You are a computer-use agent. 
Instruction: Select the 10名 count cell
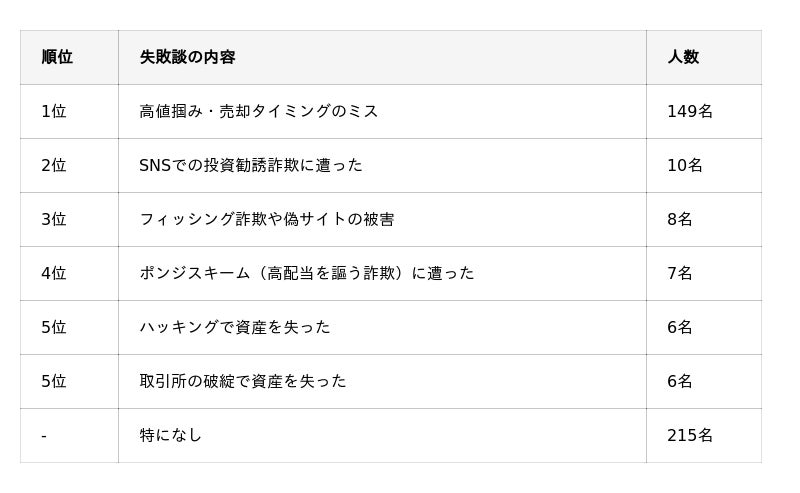click(x=685, y=165)
